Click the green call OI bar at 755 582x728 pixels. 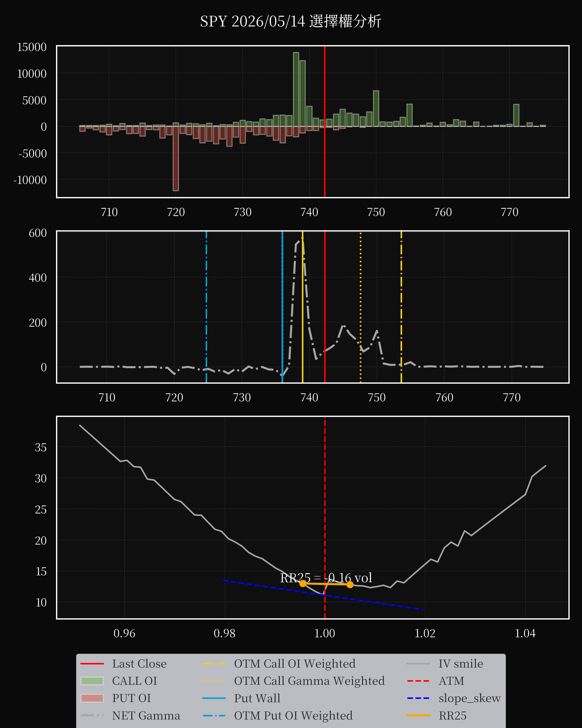pyautogui.click(x=409, y=116)
